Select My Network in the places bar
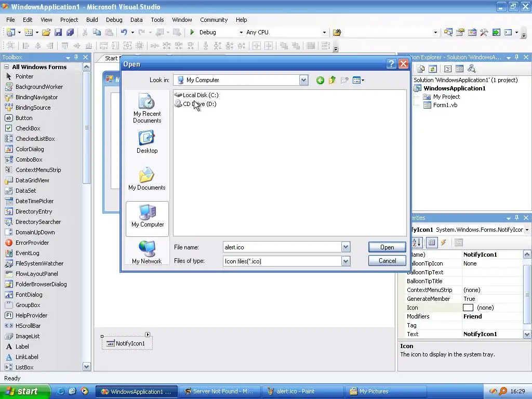 147,252
